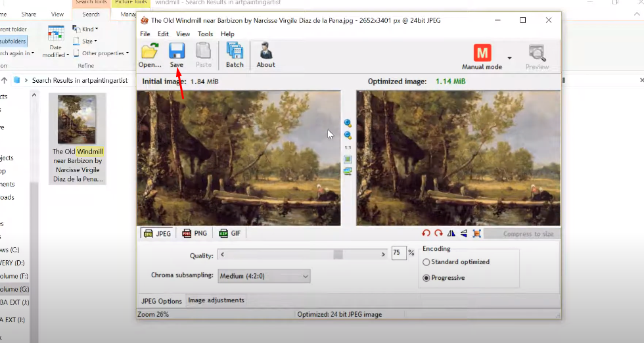Image resolution: width=644 pixels, height=343 pixels.
Task: Click the Share tab in Explorer
Action: pos(29,14)
